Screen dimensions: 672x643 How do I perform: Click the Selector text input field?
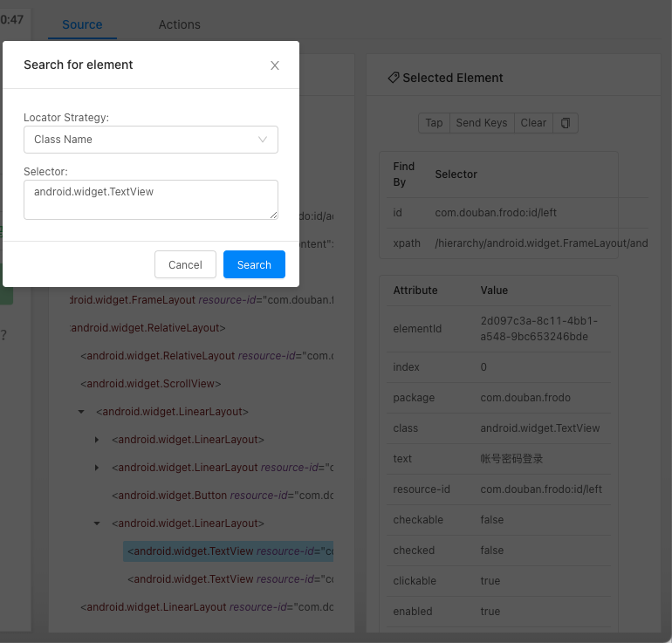coord(150,199)
